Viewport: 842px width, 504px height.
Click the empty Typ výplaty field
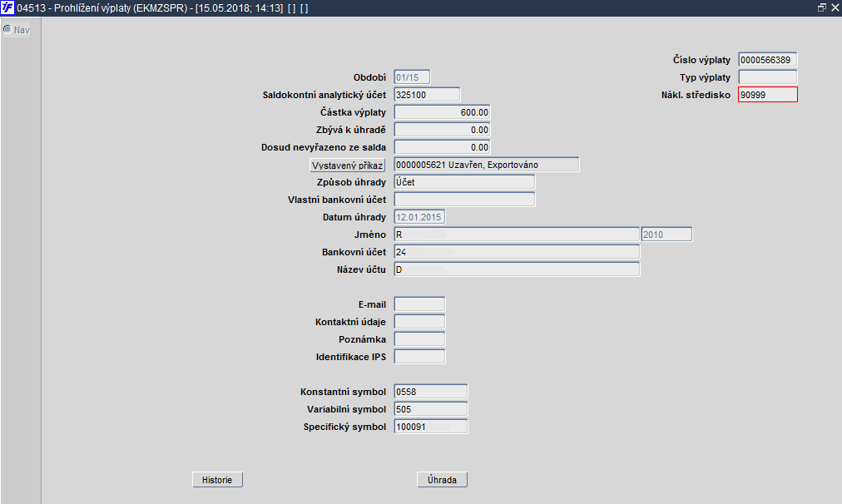click(x=767, y=77)
